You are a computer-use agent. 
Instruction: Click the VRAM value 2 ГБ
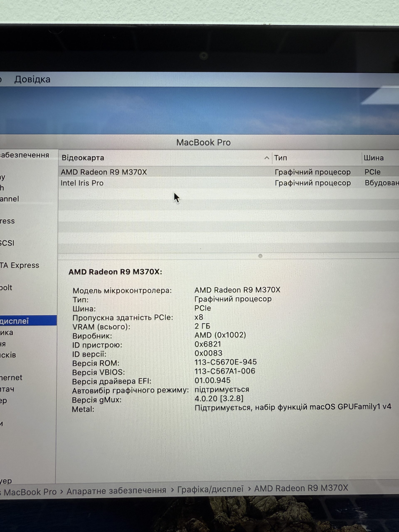tap(202, 326)
